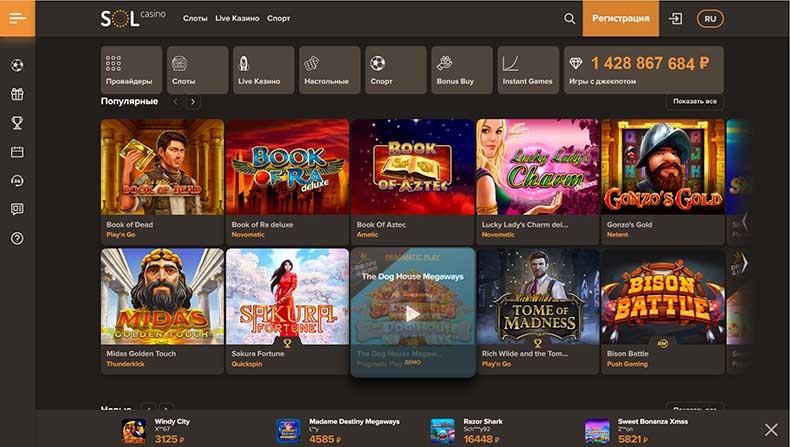Open Спорт in the top menu
This screenshot has height=447, width=790.
pos(278,19)
